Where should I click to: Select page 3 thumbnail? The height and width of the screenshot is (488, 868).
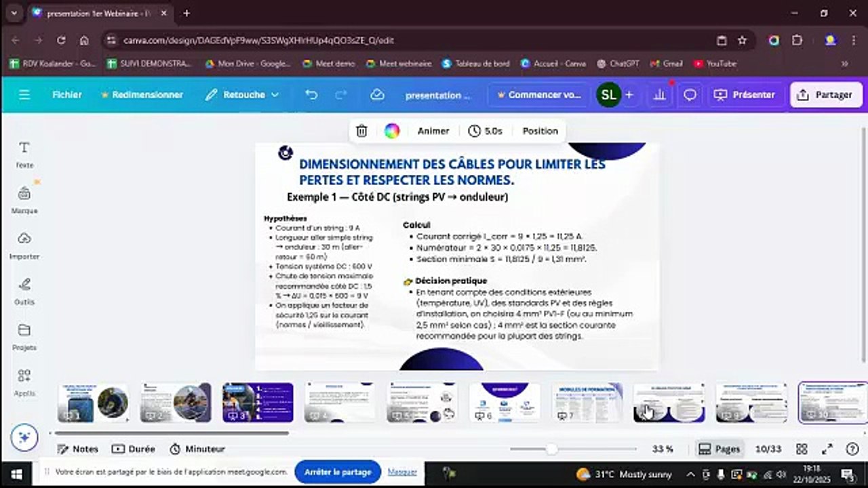tap(258, 403)
